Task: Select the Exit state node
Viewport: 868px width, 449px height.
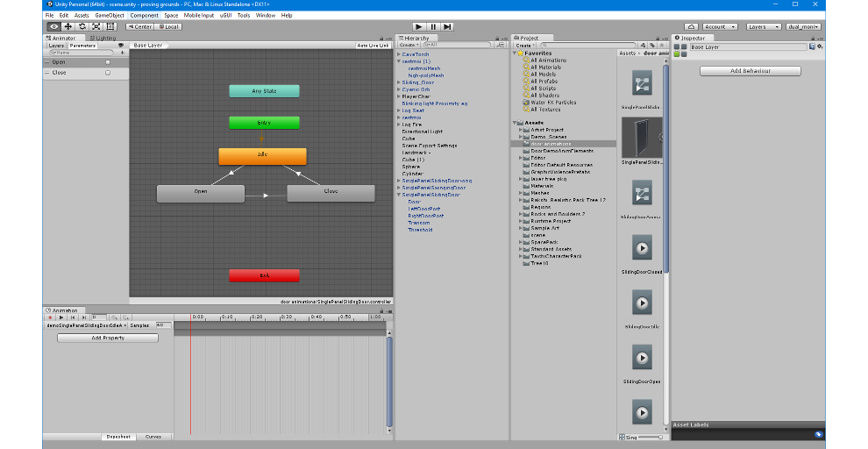Action: point(264,275)
